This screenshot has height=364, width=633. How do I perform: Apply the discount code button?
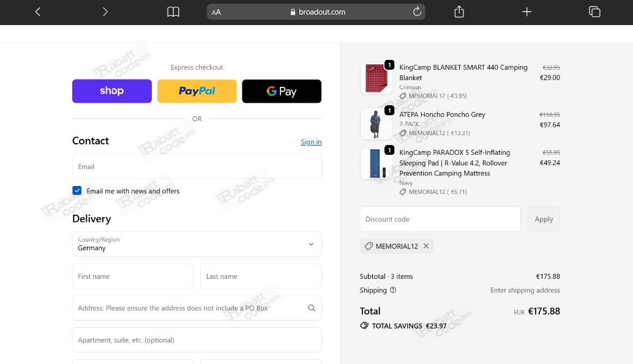coord(544,219)
